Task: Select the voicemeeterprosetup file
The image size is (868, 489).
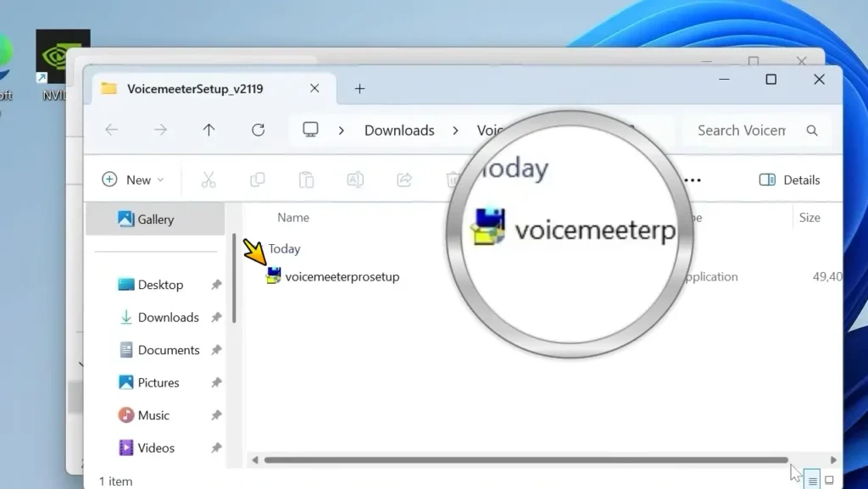Action: coord(342,276)
